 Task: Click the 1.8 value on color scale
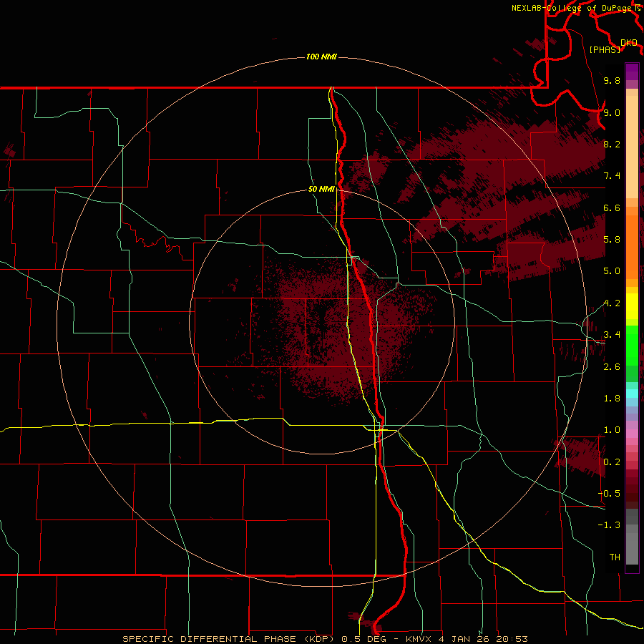click(612, 399)
